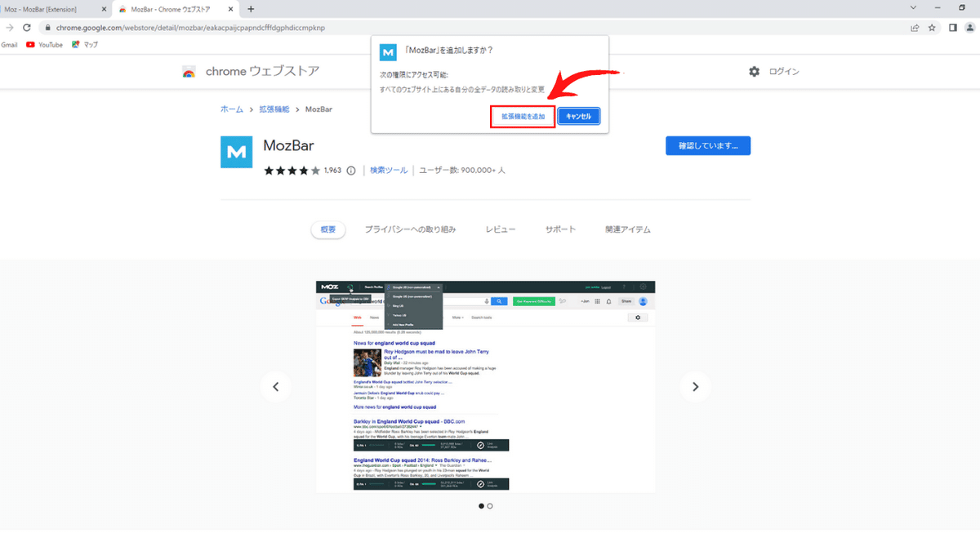The image size is (980, 551).
Task: Open the マップ bookmark
Action: coord(85,45)
